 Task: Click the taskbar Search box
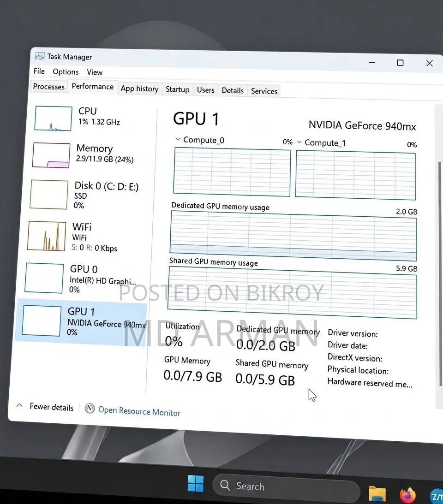[286, 487]
